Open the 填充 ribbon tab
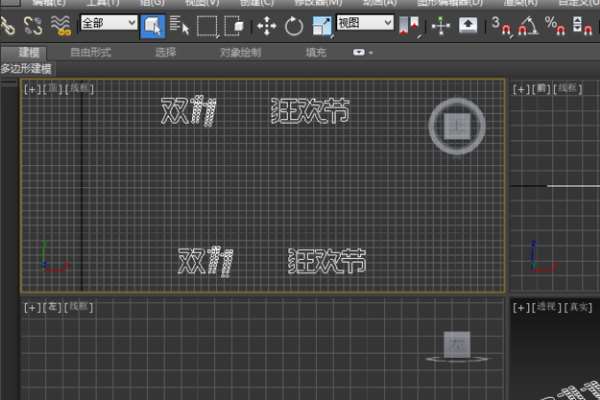Screen dimensions: 600x400 [x=316, y=52]
